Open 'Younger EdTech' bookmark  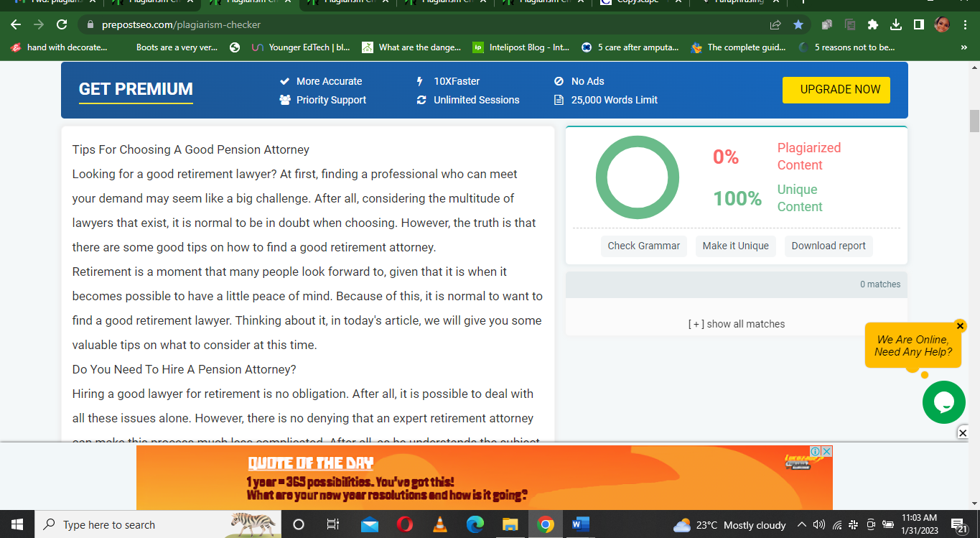click(301, 47)
